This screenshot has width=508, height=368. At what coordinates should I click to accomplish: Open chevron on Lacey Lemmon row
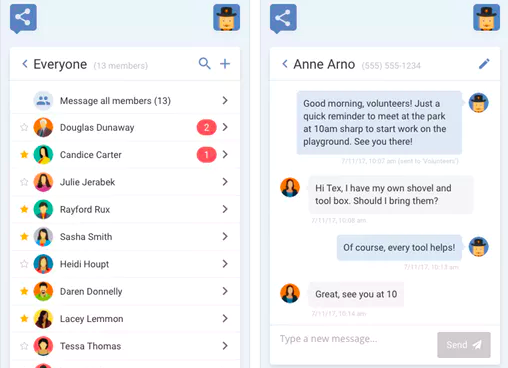[225, 318]
